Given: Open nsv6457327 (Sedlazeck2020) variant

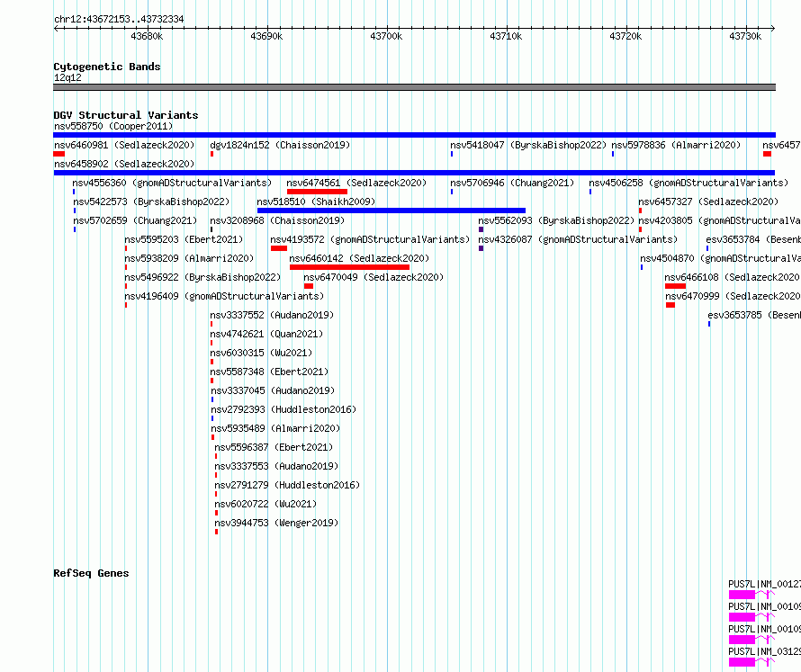Looking at the screenshot, I should (x=708, y=202).
